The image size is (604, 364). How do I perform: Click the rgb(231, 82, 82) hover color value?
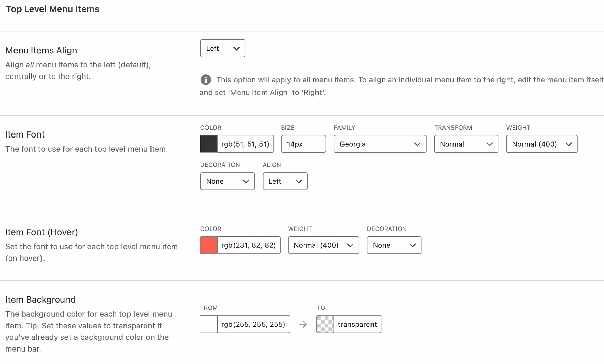point(249,245)
